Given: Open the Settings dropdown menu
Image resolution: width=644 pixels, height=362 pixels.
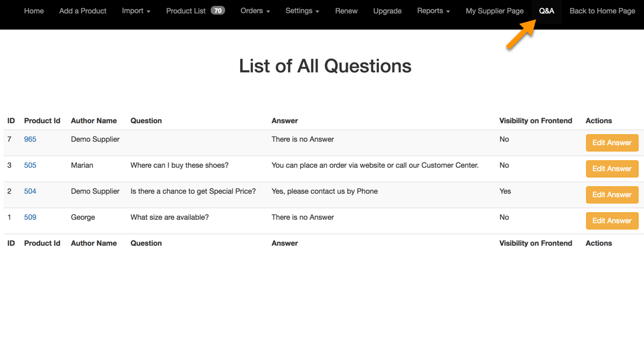Looking at the screenshot, I should (302, 11).
